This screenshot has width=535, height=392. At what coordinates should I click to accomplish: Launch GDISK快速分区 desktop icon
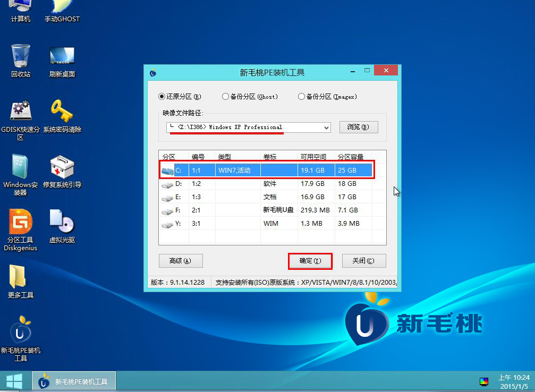click(21, 121)
